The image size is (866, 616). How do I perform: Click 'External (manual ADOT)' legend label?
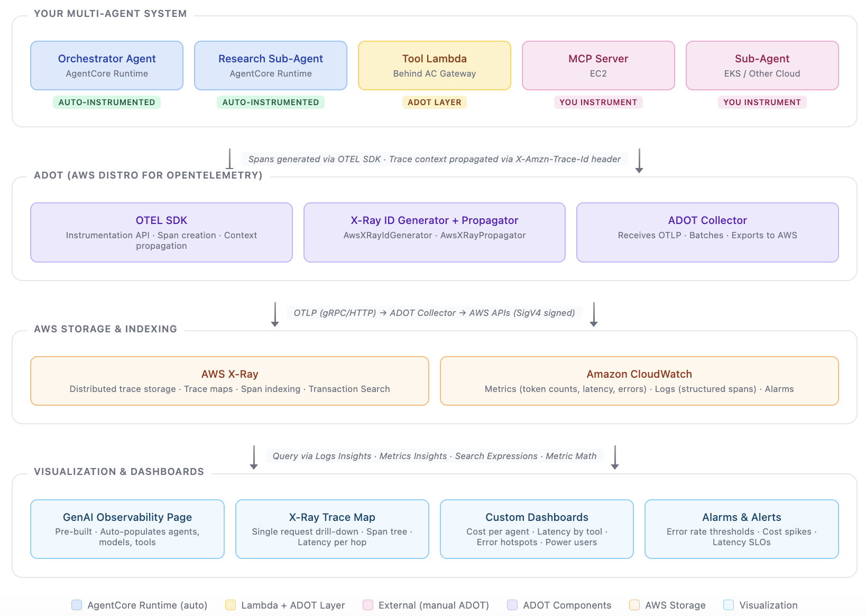click(434, 605)
